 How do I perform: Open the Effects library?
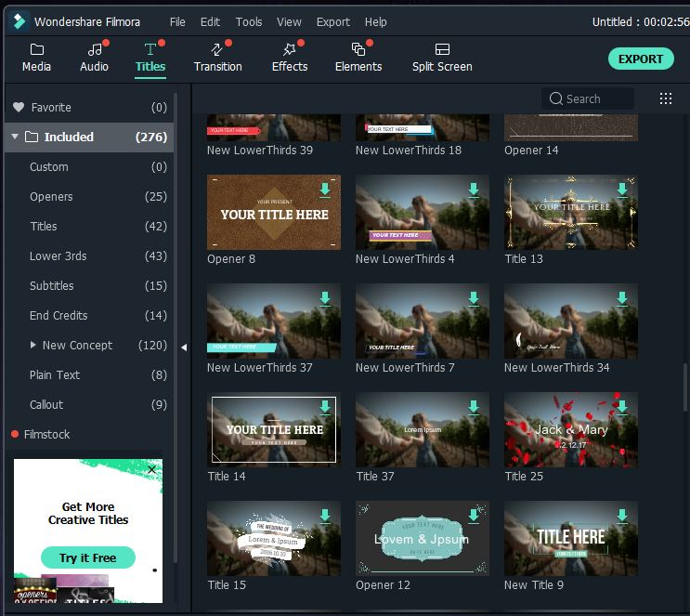[x=289, y=57]
